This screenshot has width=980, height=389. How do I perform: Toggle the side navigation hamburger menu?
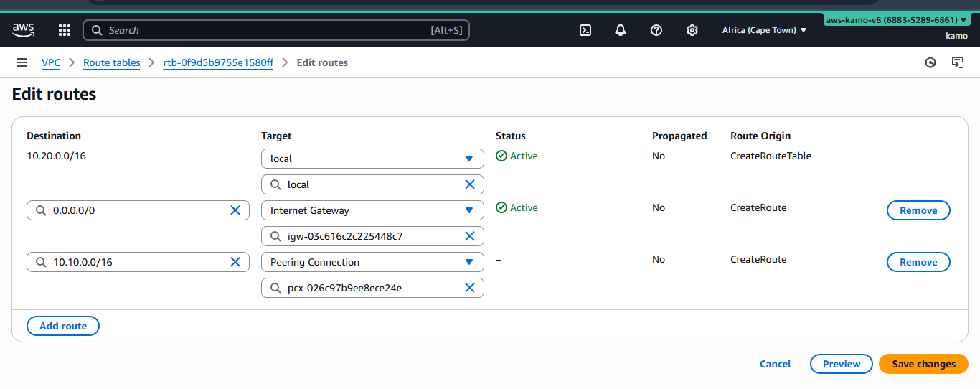[22, 62]
